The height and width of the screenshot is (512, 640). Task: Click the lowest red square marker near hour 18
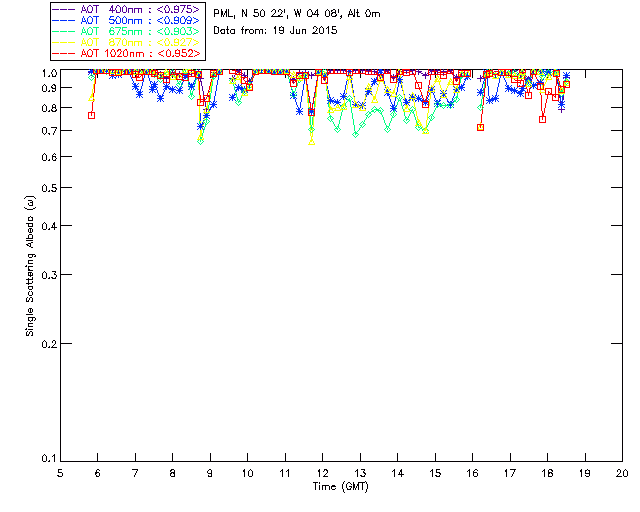pyautogui.click(x=542, y=119)
